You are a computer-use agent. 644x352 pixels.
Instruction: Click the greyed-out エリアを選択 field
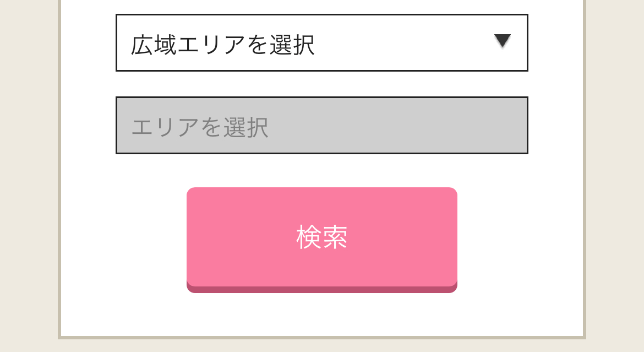[x=321, y=126]
